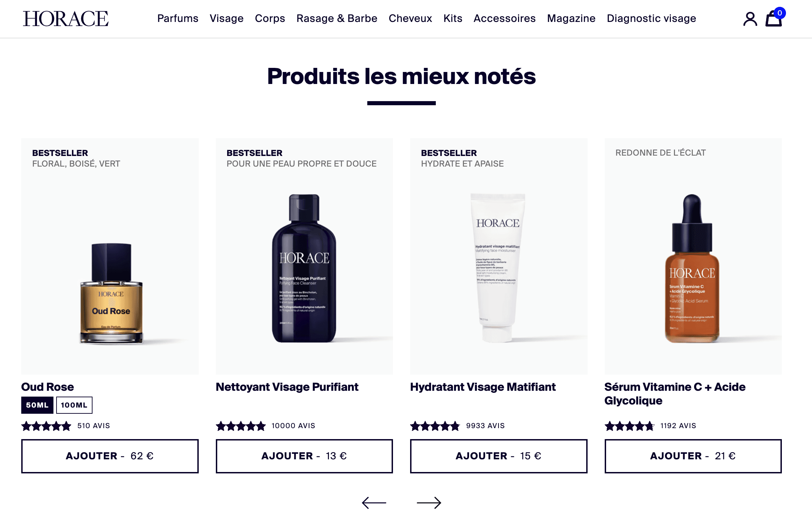The width and height of the screenshot is (812, 520).
Task: Click the HORACE logo
Action: [66, 19]
